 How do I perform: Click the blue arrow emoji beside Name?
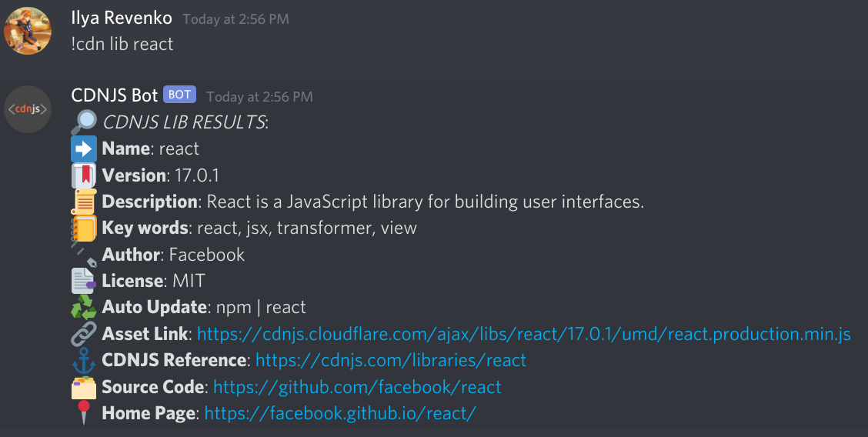84,148
